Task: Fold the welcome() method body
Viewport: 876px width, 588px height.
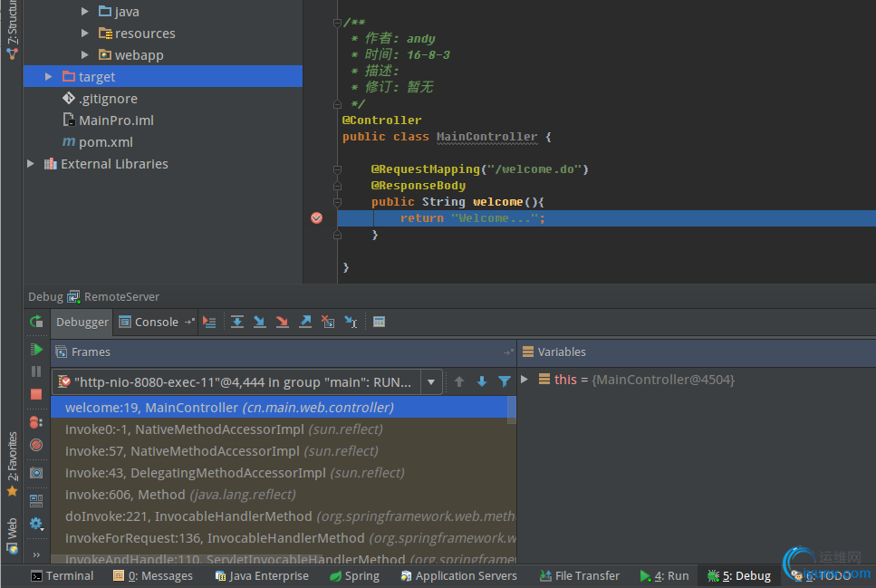Action: 337,202
